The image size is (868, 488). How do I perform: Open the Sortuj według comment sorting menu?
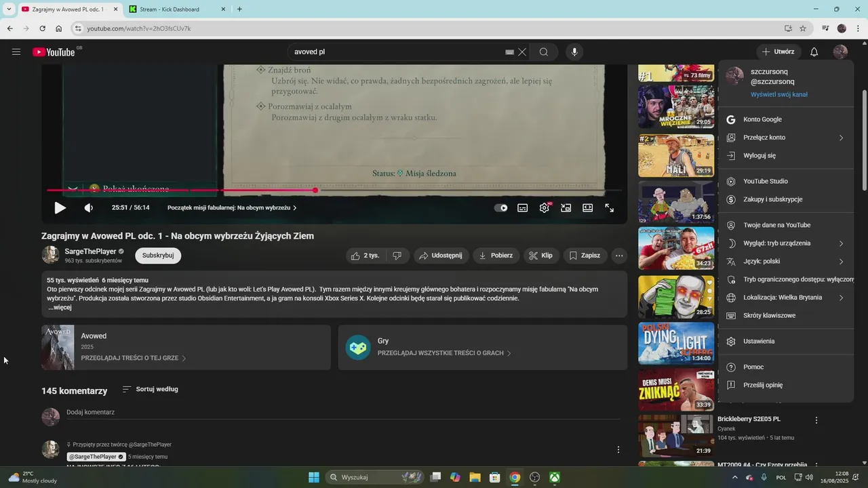(150, 390)
